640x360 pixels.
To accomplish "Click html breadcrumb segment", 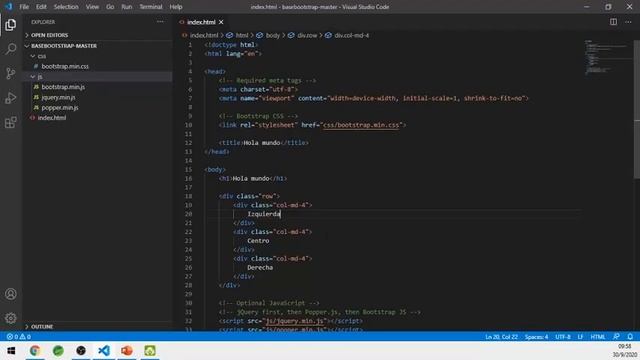I will click(x=242, y=36).
